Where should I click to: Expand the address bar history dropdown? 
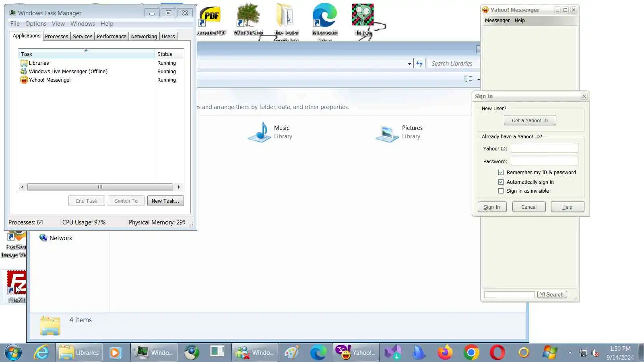point(409,64)
